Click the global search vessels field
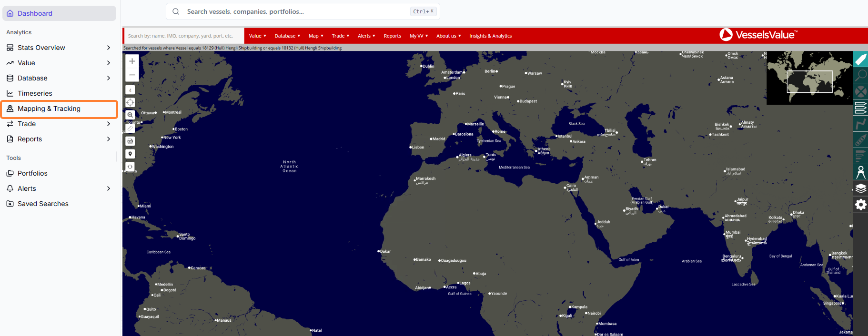The image size is (868, 336). 303,11
